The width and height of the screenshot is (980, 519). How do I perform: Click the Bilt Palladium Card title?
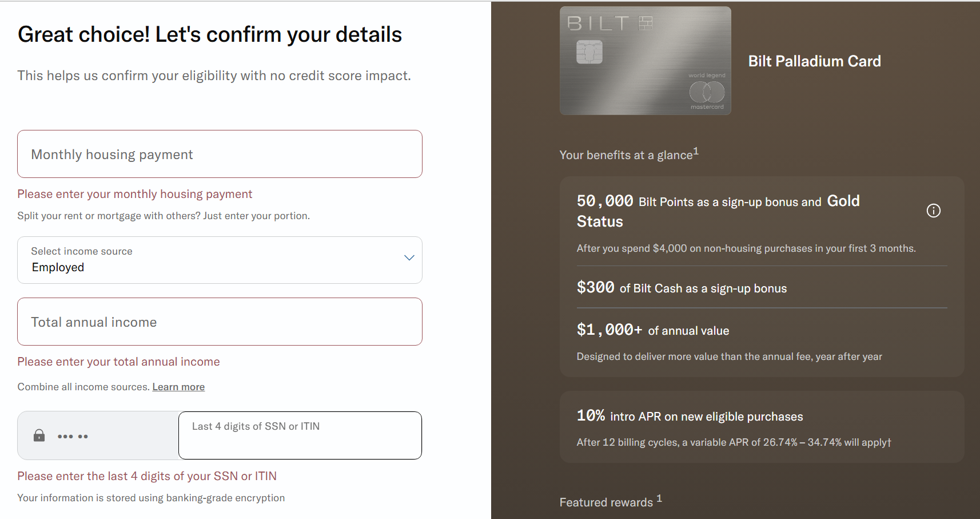coord(814,61)
